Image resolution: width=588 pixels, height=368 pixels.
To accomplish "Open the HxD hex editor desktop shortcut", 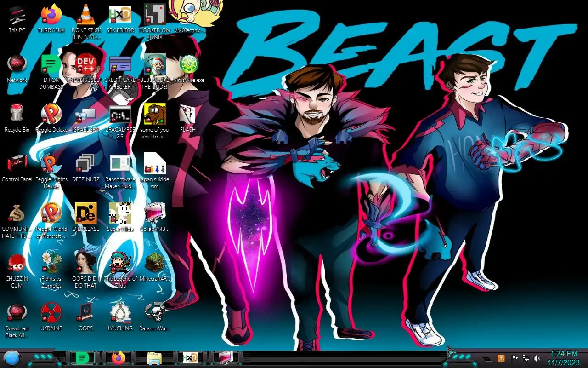I will (x=120, y=18).
